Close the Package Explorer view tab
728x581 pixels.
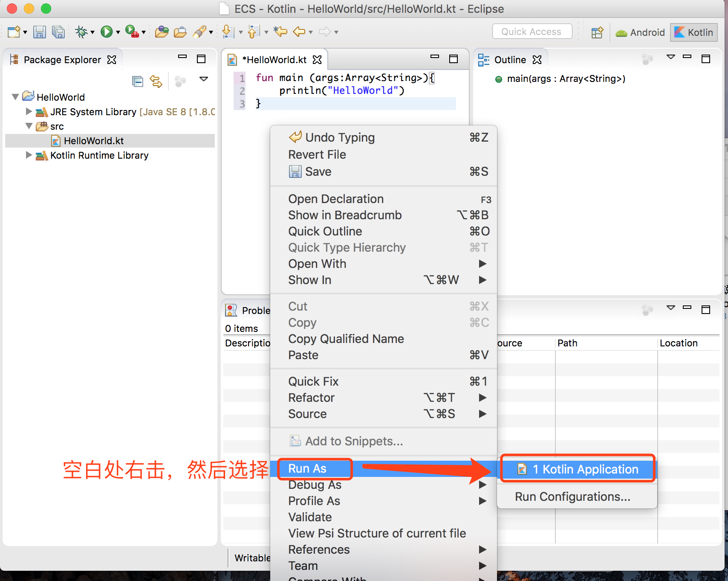pyautogui.click(x=112, y=60)
